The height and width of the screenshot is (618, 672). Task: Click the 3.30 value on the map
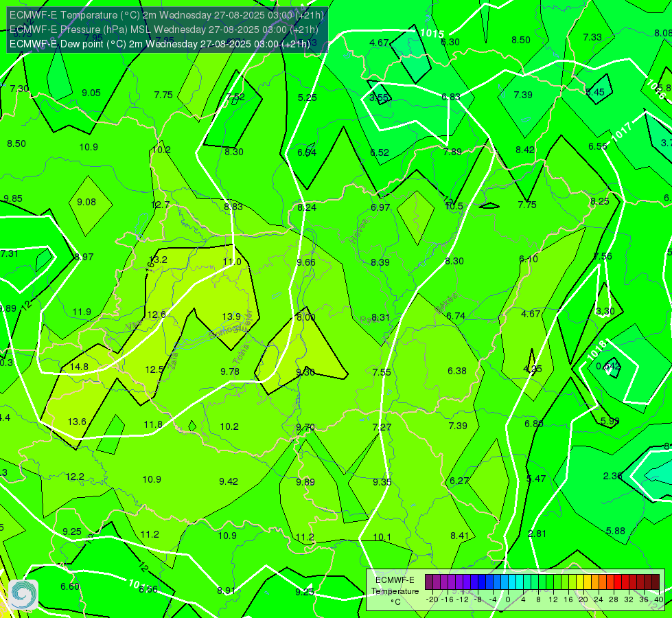[605, 311]
